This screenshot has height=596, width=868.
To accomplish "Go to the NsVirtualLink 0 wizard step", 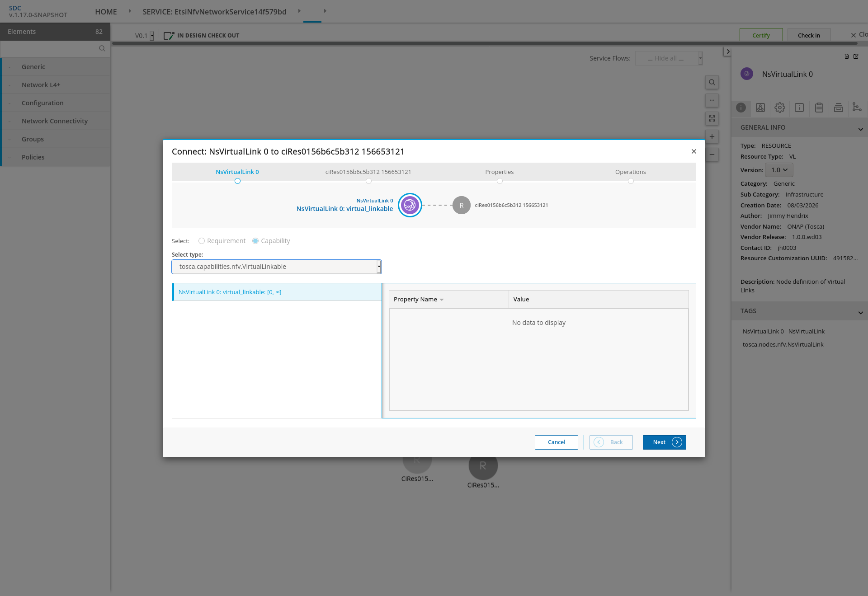I will [237, 172].
